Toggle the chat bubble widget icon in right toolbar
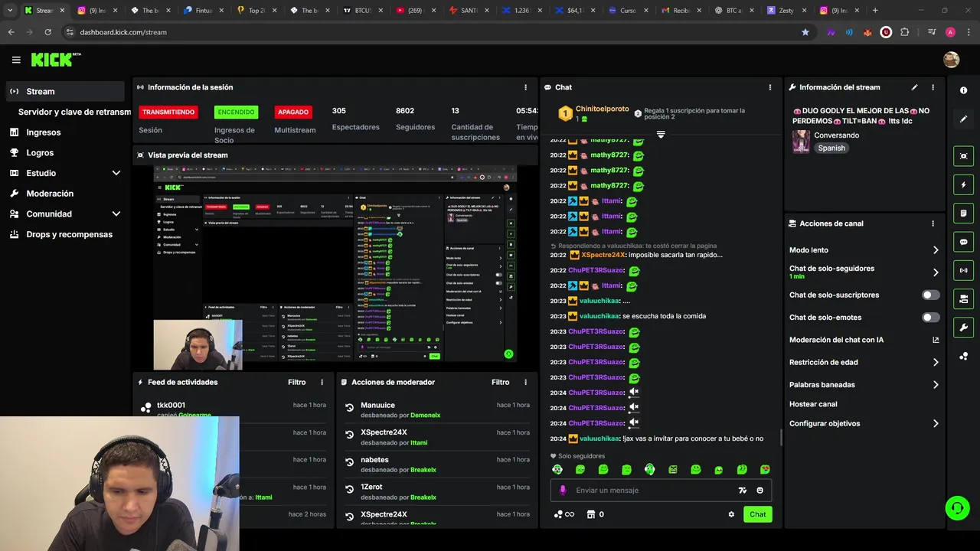 [963, 242]
